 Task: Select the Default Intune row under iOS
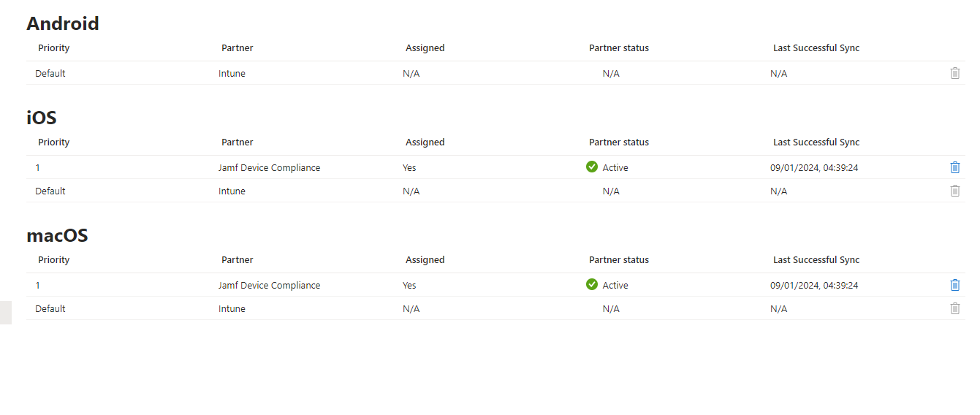(x=495, y=191)
